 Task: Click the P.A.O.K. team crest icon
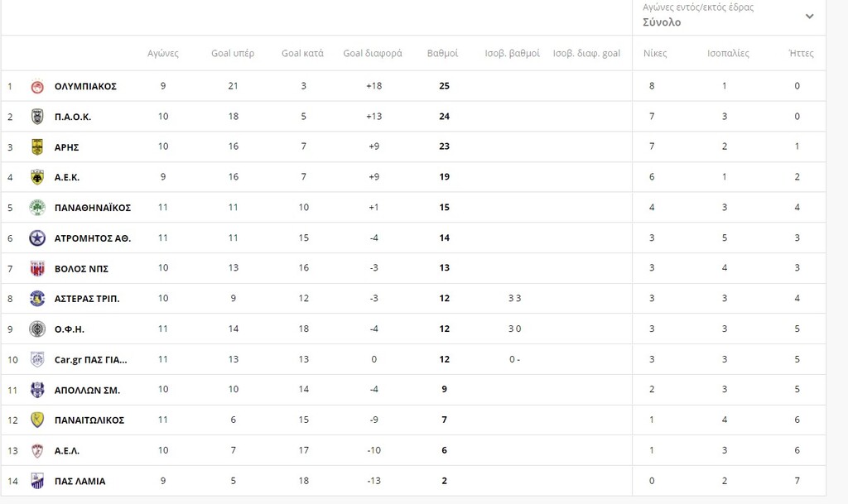[x=37, y=117]
